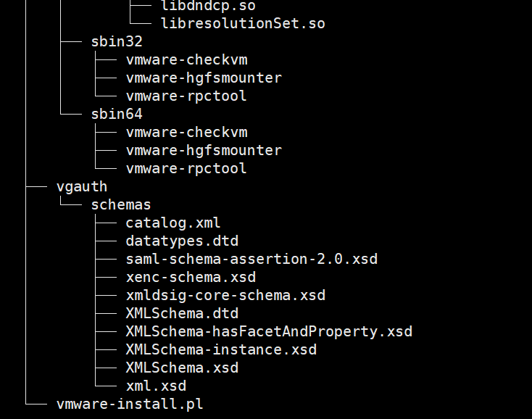Select vmware-rpctool under sbin32
This screenshot has width=532, height=419.
click(186, 96)
